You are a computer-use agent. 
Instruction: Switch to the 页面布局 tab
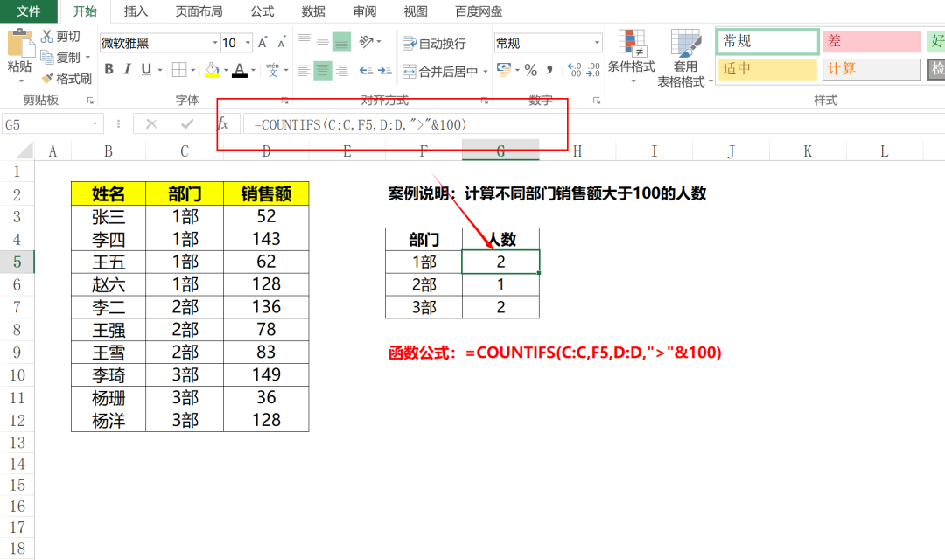tap(199, 10)
